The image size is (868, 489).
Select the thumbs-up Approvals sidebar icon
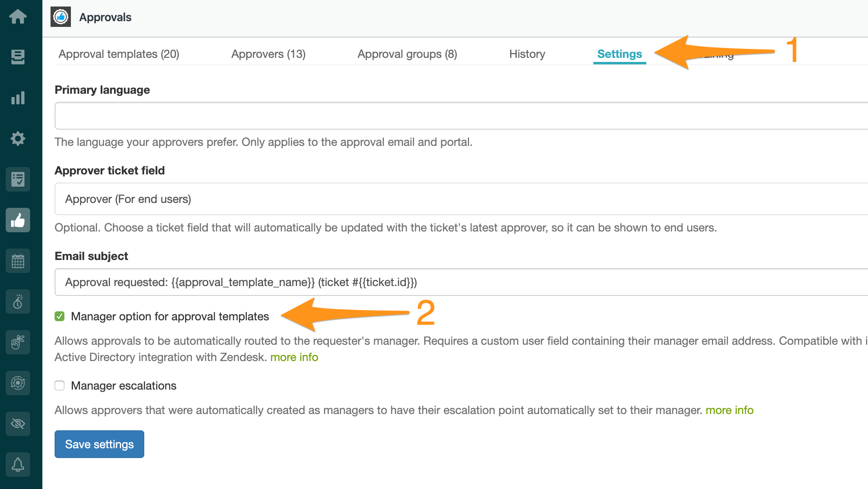click(x=18, y=220)
